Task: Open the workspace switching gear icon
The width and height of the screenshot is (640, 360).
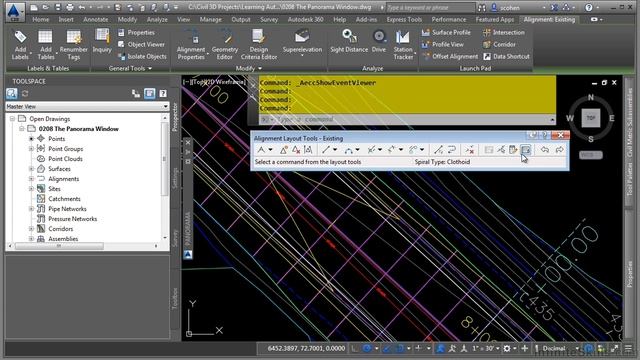Action: click(507, 349)
